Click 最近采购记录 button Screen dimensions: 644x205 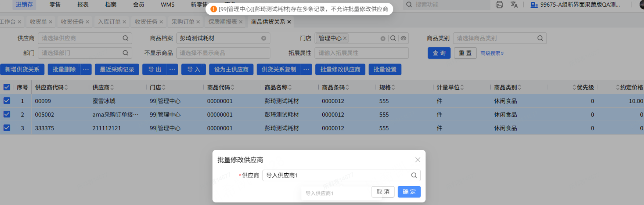pyautogui.click(x=117, y=69)
